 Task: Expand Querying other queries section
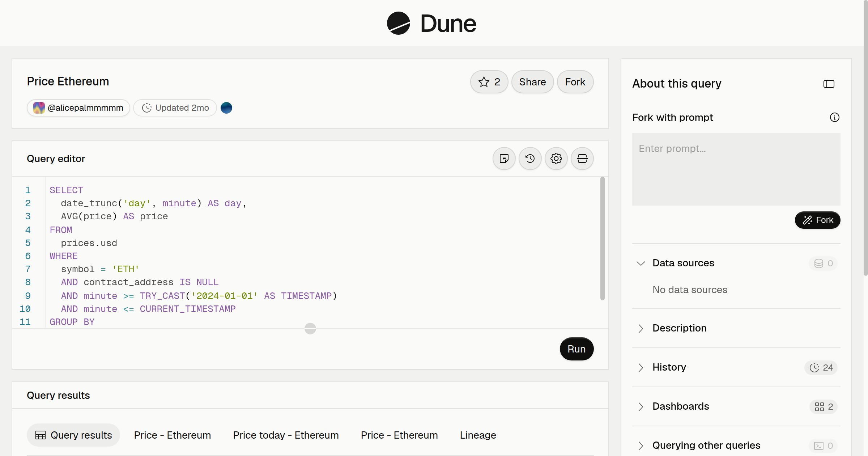pos(641,446)
